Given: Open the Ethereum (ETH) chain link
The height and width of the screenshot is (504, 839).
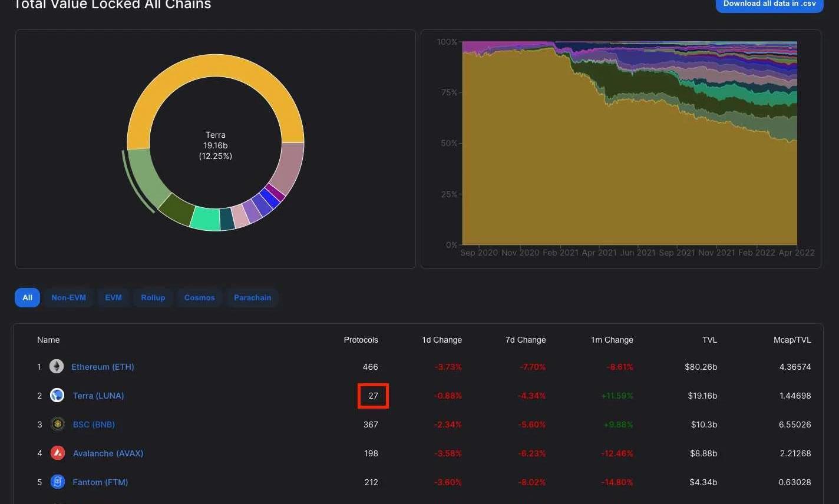Looking at the screenshot, I should (x=103, y=367).
